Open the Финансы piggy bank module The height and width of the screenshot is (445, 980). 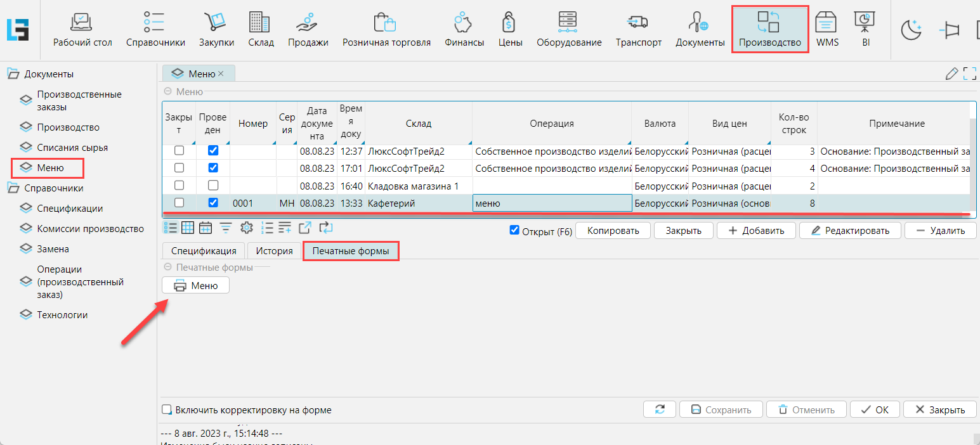464,30
